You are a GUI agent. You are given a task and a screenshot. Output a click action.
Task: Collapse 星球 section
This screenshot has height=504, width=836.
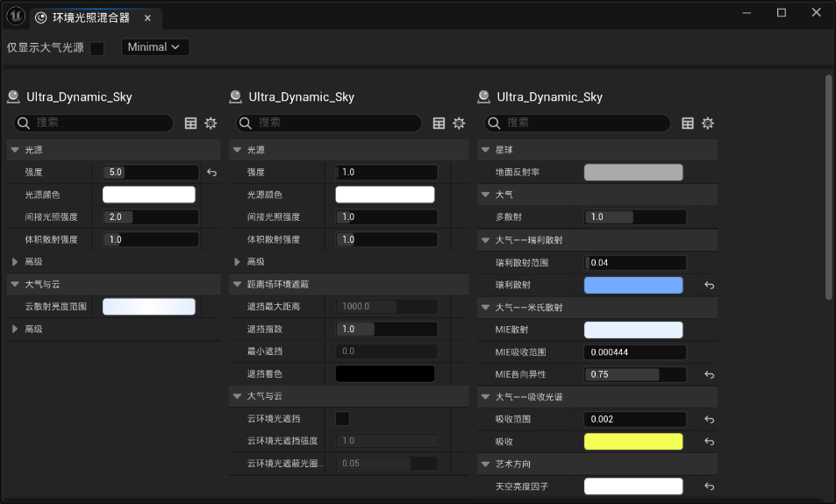tap(485, 150)
